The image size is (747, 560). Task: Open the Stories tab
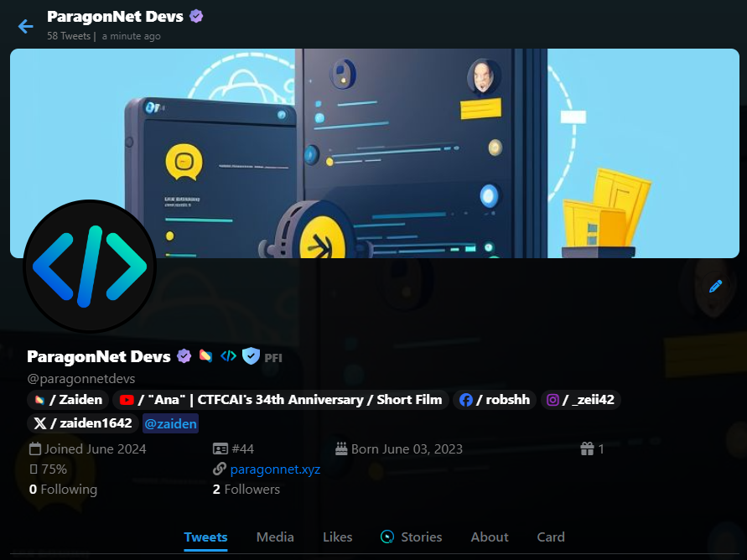[x=412, y=537]
